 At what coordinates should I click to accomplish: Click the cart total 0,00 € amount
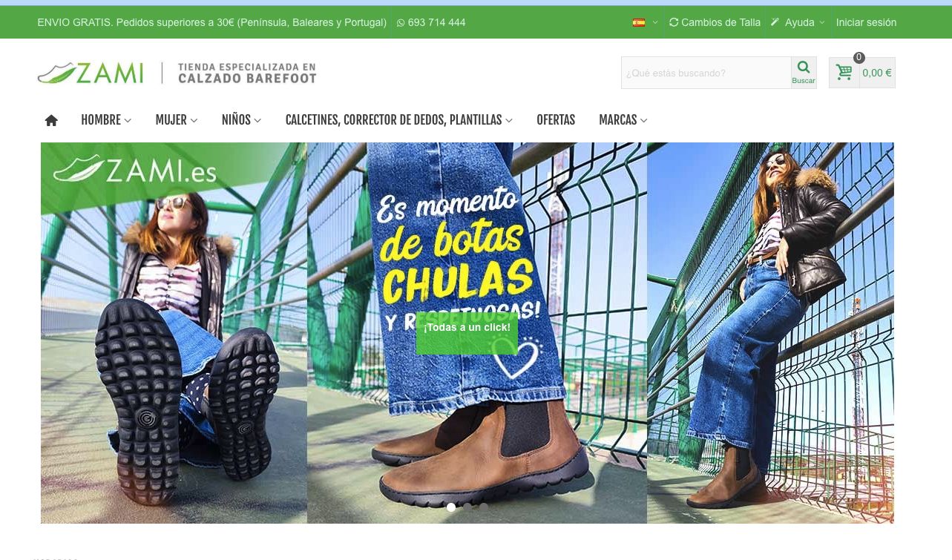(x=877, y=73)
